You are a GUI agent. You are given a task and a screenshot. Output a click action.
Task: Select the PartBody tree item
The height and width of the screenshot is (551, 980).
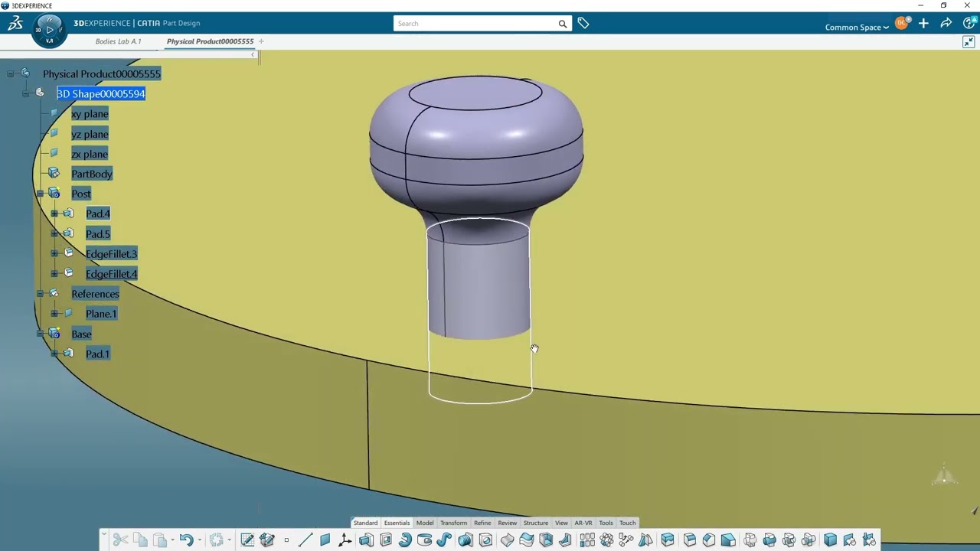click(x=92, y=174)
